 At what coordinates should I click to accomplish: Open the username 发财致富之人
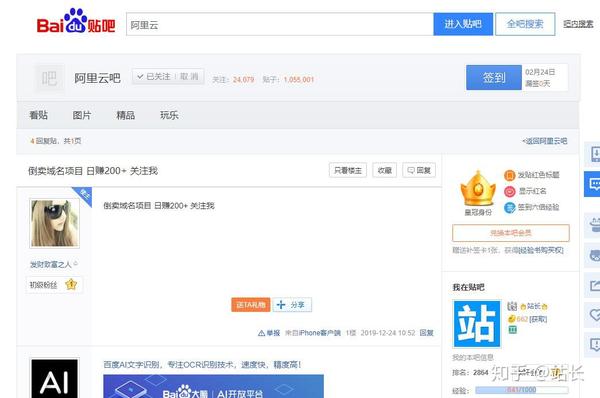(51, 264)
